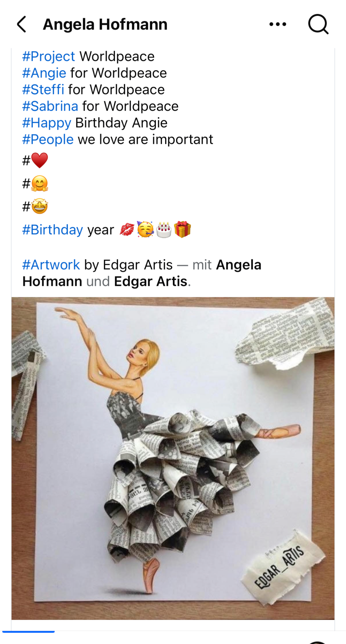The image size is (346, 644).
Task: Tap the star-eyes emoji hashtag
Action: pyautogui.click(x=35, y=207)
